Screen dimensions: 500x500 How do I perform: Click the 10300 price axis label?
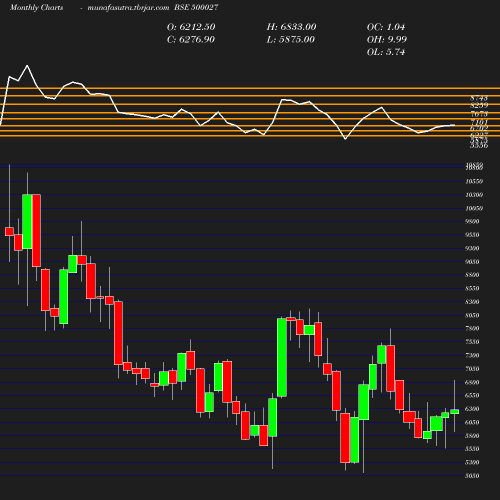tap(474, 195)
